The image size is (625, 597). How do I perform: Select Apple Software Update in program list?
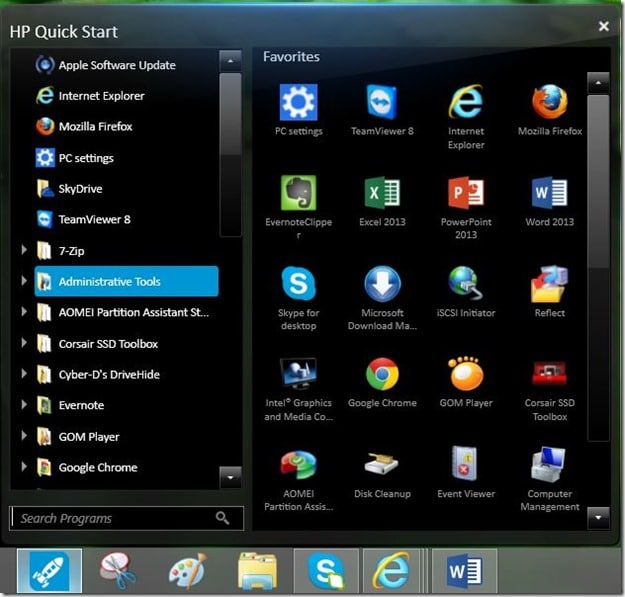[x=126, y=65]
